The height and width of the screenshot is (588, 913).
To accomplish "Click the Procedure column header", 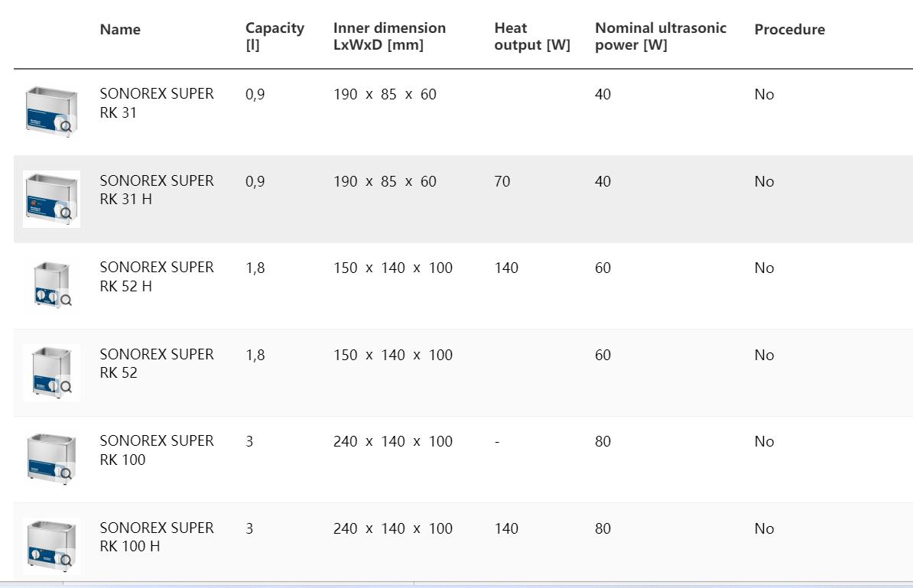I will [789, 30].
